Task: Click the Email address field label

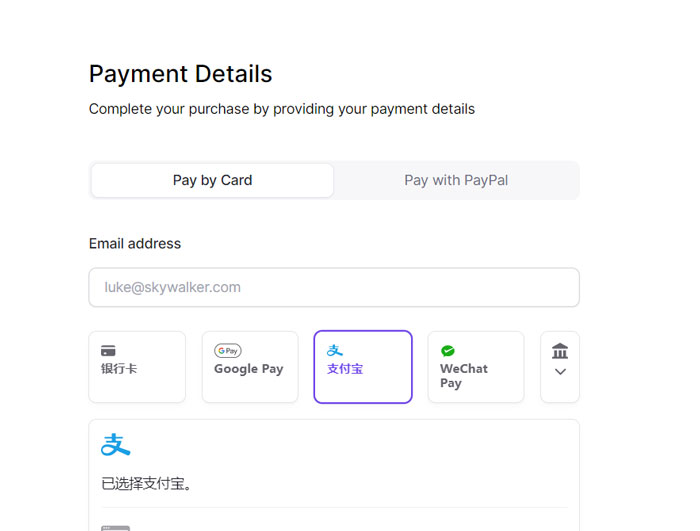Action: point(135,244)
